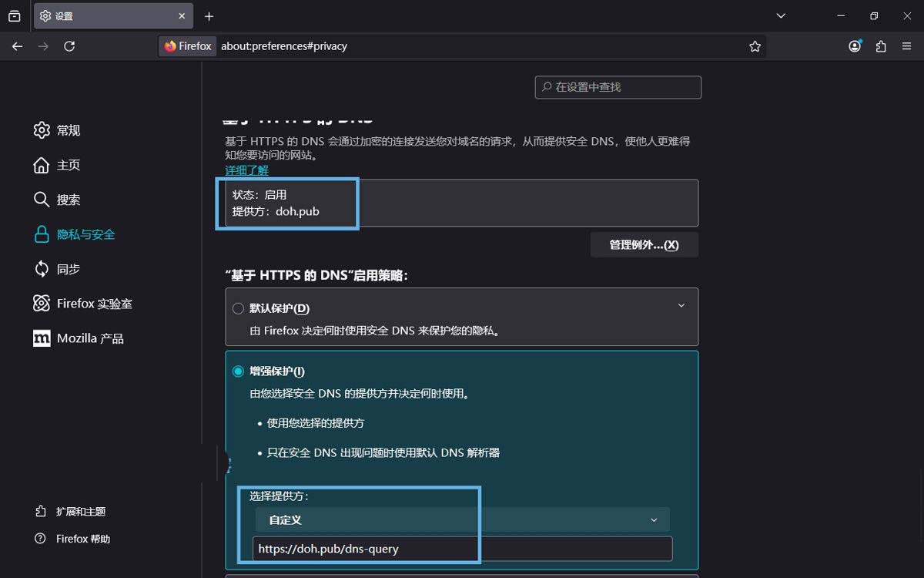Click the 提供方：doh.pub text
The height and width of the screenshot is (578, 924).
pos(276,211)
